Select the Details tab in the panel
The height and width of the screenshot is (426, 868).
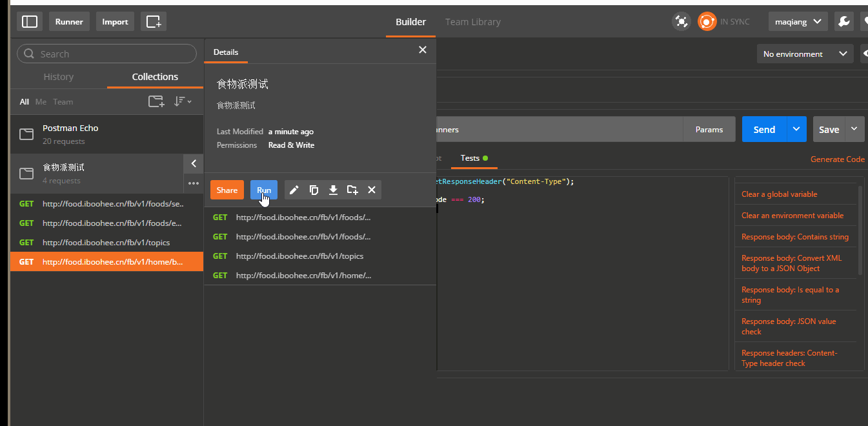click(x=226, y=52)
